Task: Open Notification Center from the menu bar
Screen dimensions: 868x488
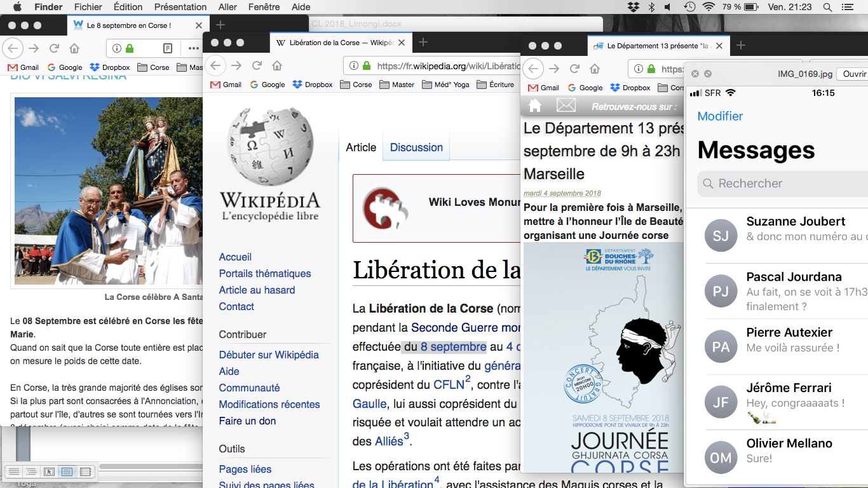Action: pos(847,7)
